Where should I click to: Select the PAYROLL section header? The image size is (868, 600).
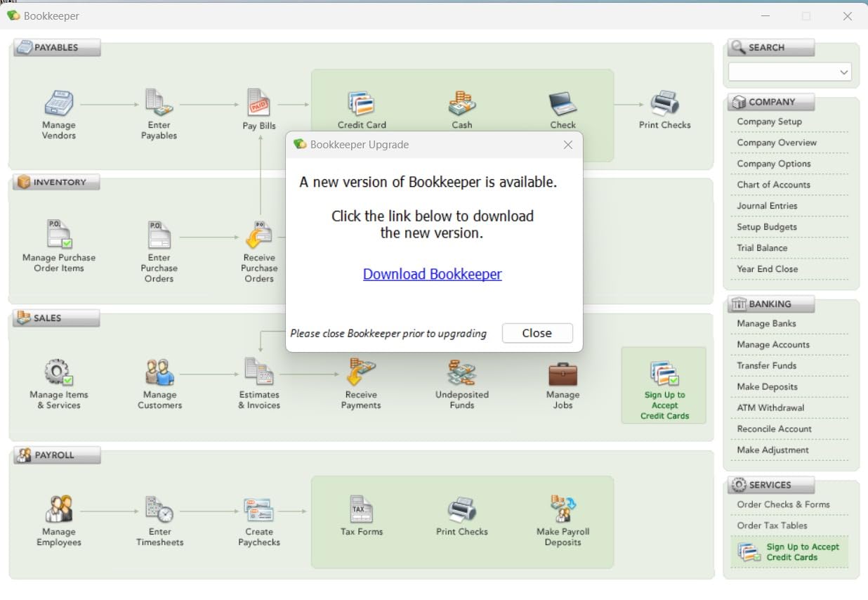pos(56,455)
